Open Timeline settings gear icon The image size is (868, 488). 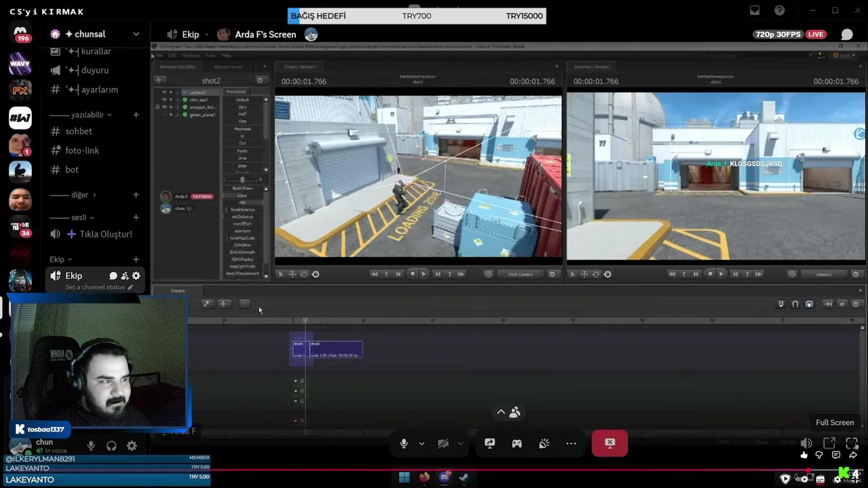pos(857,304)
